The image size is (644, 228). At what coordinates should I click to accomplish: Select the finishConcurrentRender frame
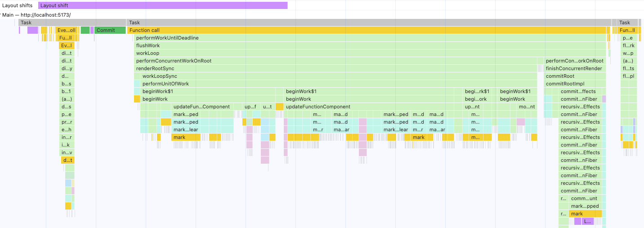pyautogui.click(x=575, y=68)
